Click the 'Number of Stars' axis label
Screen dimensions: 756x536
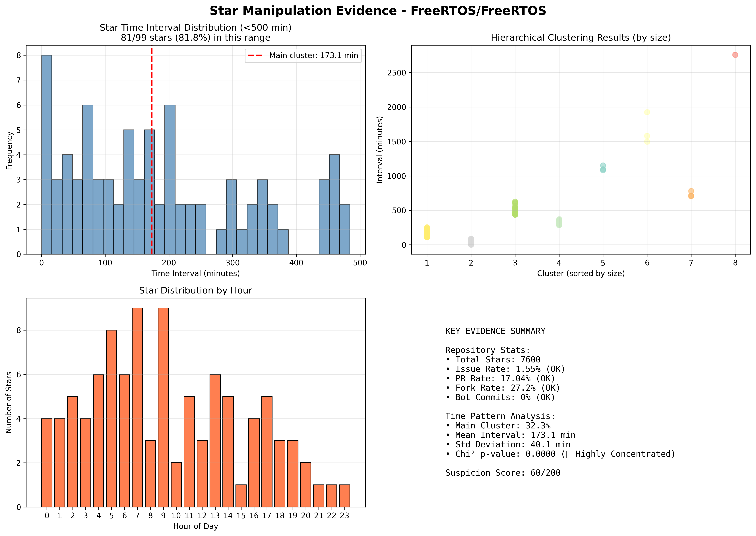pyautogui.click(x=9, y=403)
